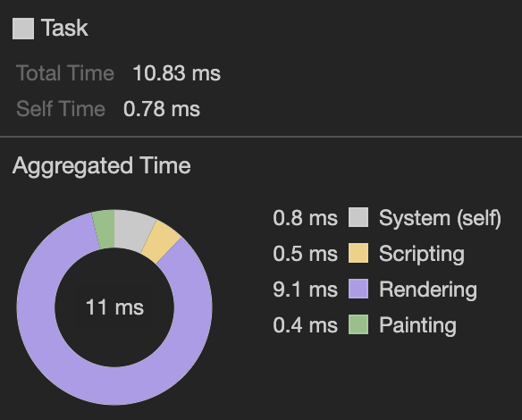Click the Aggregated Time heading
The image size is (522, 420).
click(x=102, y=165)
